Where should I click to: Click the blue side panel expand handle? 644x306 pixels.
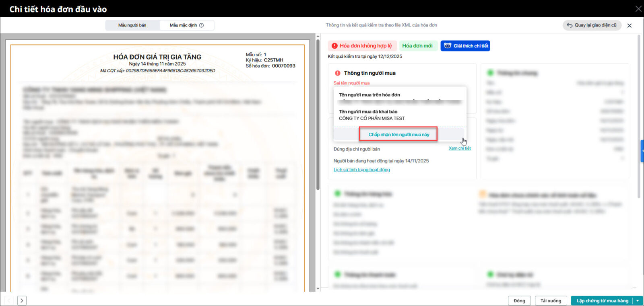pos(642,151)
